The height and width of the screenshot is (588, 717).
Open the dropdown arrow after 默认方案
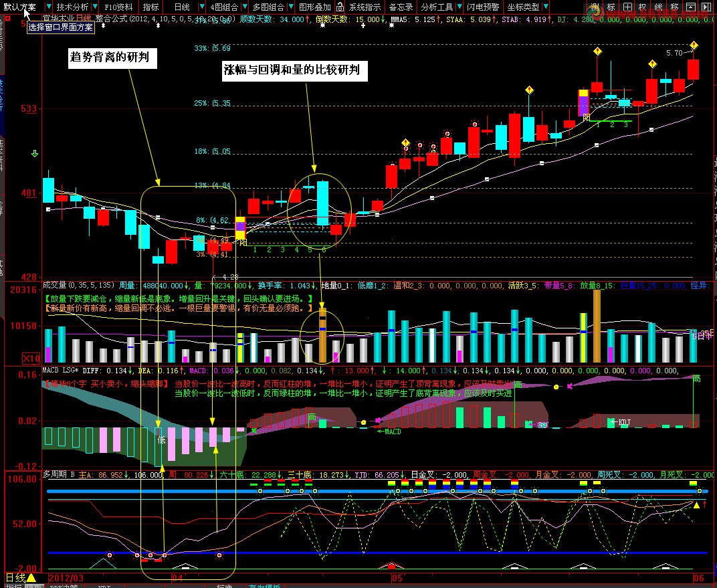48,7
